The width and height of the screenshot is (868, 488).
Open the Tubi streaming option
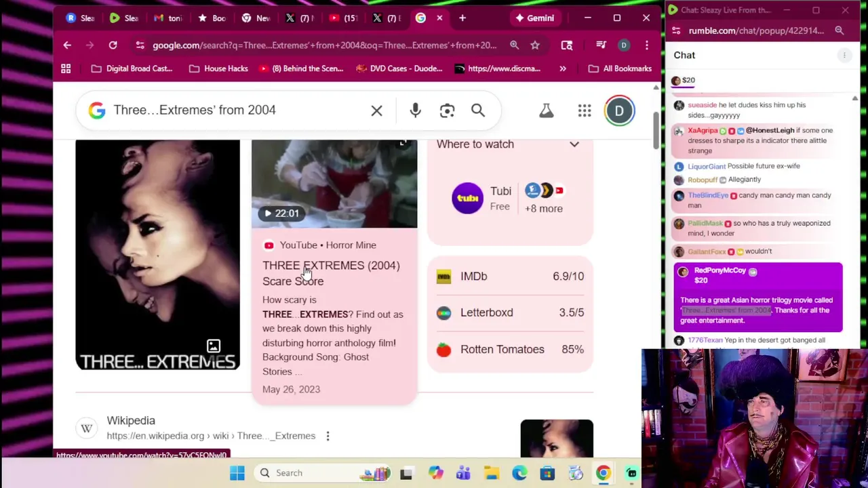(481, 199)
